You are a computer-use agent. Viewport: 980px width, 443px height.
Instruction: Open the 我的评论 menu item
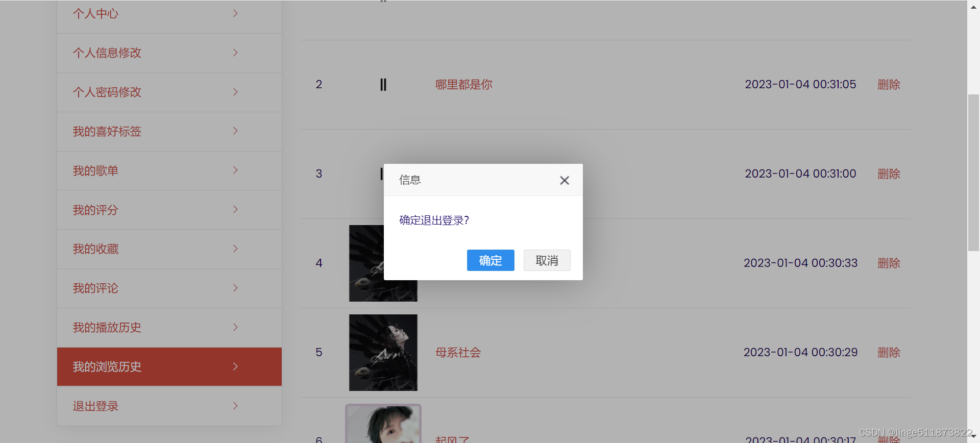(x=169, y=288)
